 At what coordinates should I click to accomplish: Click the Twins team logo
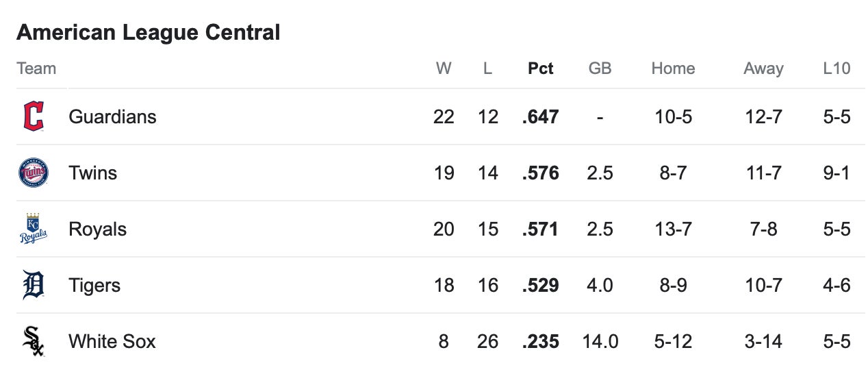click(x=34, y=173)
